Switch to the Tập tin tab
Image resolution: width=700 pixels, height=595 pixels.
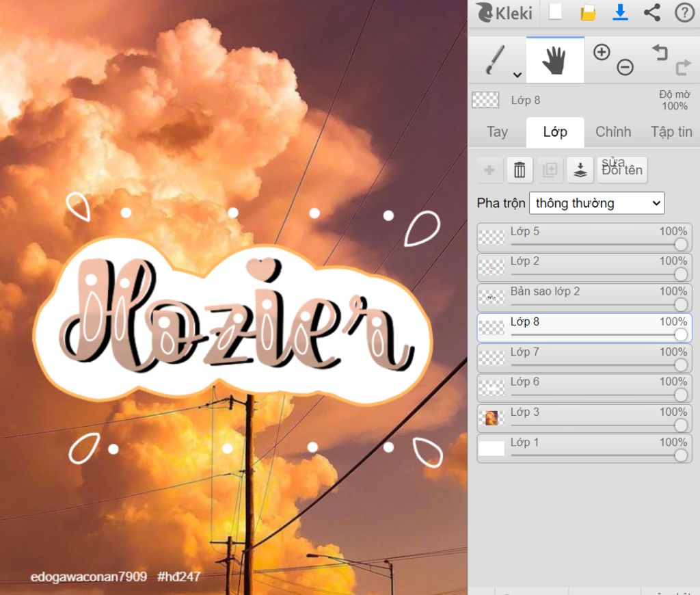click(671, 132)
